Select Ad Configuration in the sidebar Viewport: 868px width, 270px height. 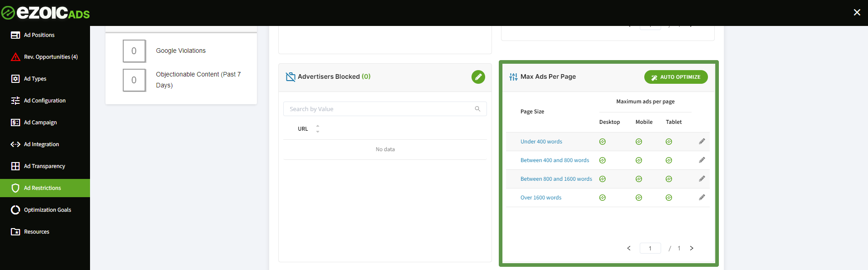coord(45,101)
